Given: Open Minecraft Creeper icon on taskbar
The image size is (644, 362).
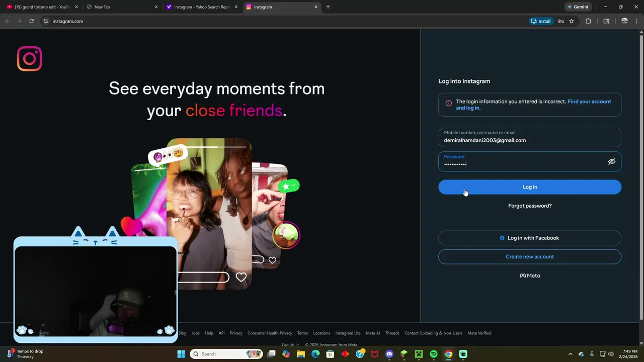Looking at the screenshot, I should 419,354.
